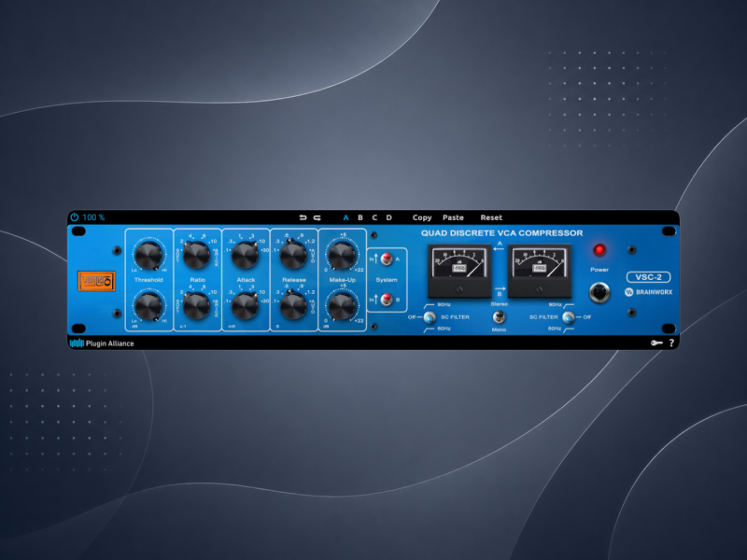
Task: Toggle System In switch for channel B
Action: tap(387, 300)
